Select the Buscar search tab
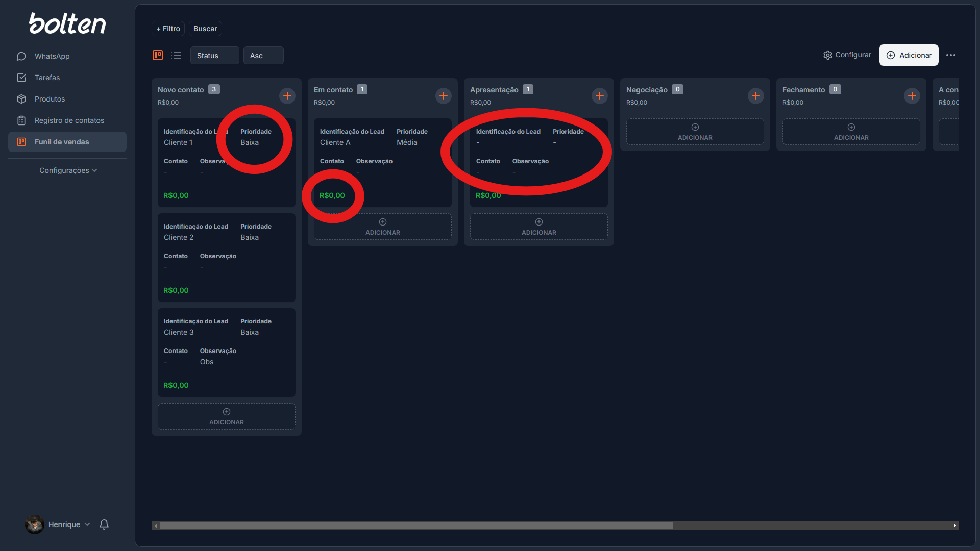Image resolution: width=980 pixels, height=551 pixels. (x=205, y=28)
